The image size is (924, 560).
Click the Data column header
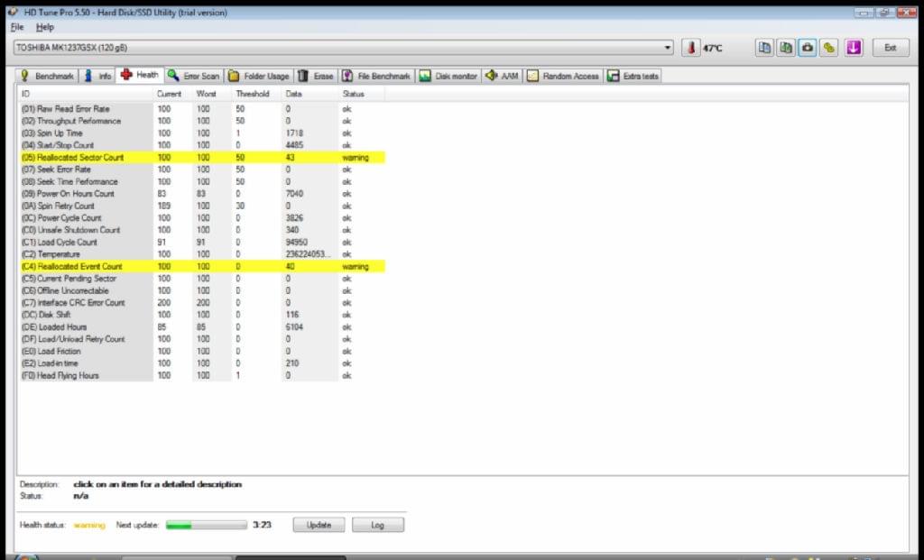310,94
